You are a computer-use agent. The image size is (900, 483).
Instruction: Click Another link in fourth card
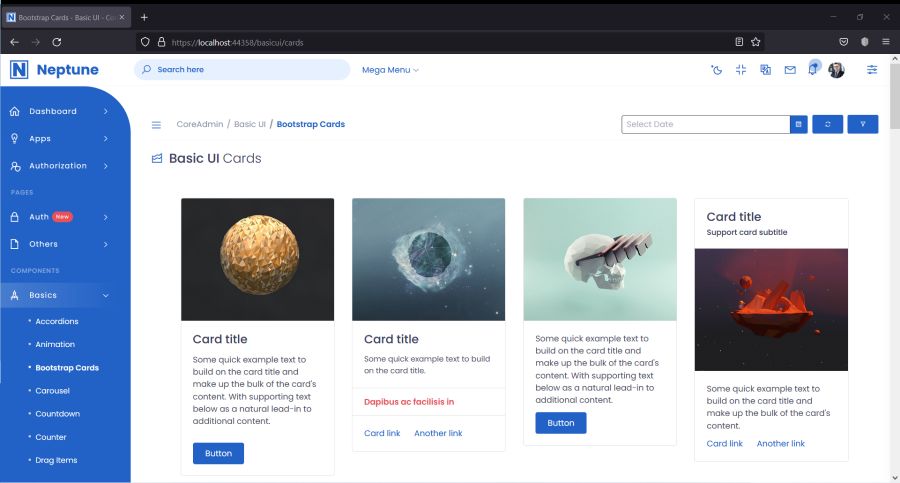(781, 443)
